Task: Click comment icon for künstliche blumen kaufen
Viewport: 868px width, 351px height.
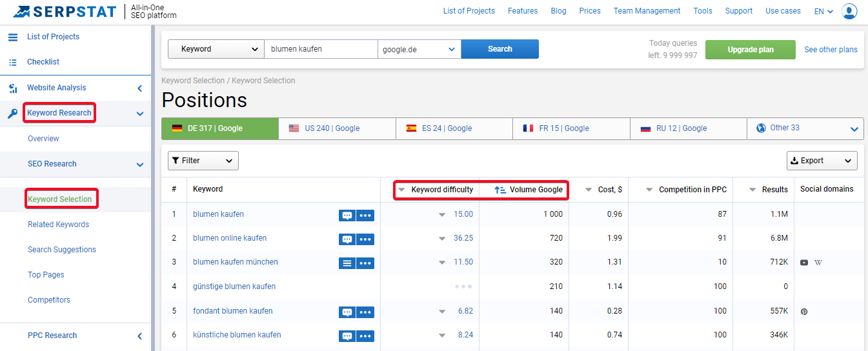Action: click(x=347, y=336)
